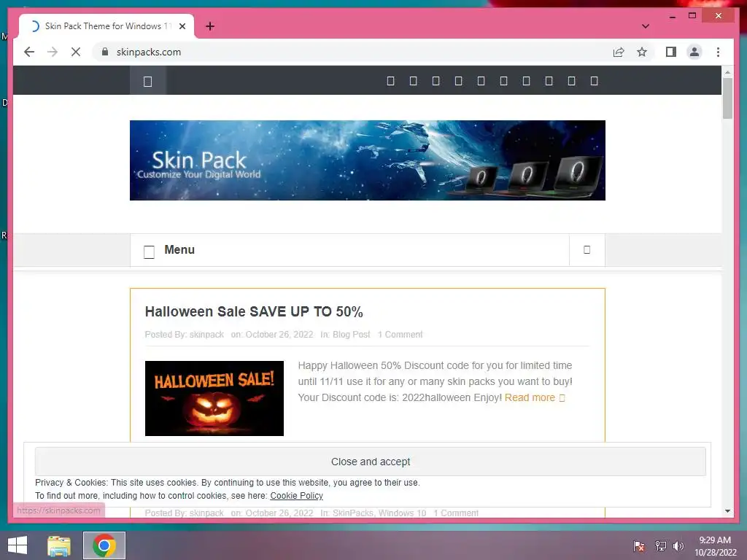Click the home icon in dark top bar
This screenshot has height=560, width=747.
point(147,82)
